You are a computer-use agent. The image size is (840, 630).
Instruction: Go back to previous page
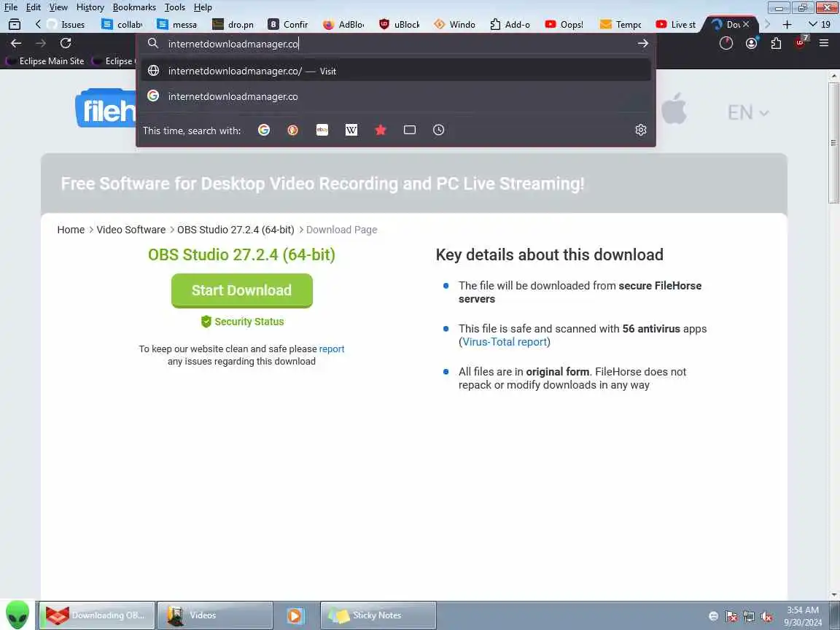click(x=16, y=43)
